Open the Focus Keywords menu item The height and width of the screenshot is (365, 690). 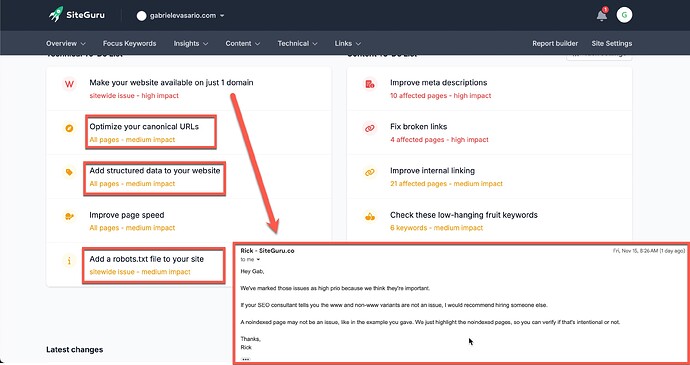coord(129,44)
